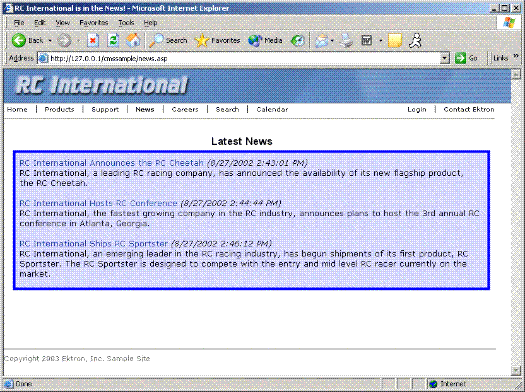Image resolution: width=525 pixels, height=392 pixels.
Task: Click the Address bar URL field
Action: (x=244, y=58)
